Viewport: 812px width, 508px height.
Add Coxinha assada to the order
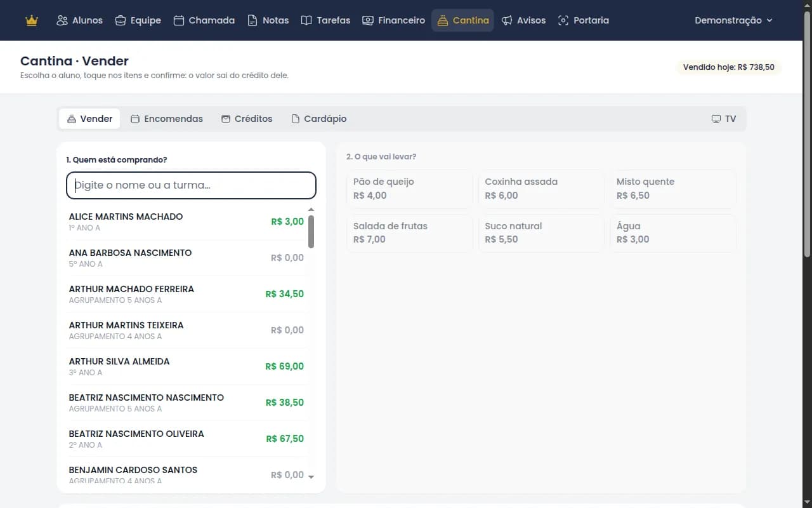coord(541,189)
